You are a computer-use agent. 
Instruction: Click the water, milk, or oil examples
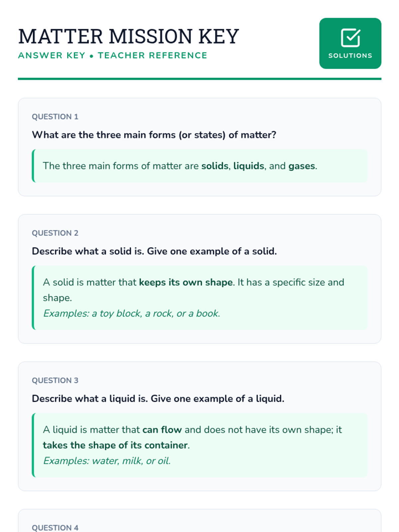tap(107, 461)
